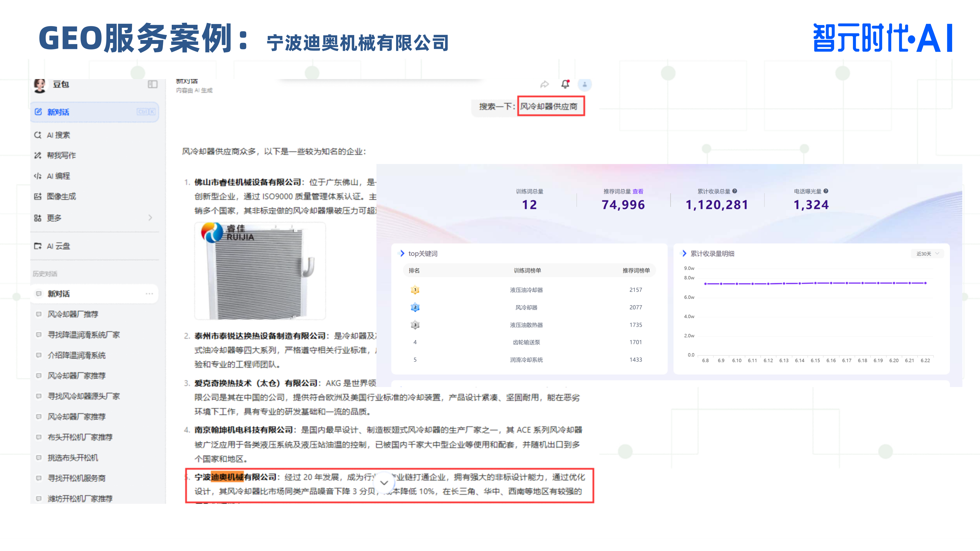The width and height of the screenshot is (980, 551).
Task: Open notifications bell icon
Action: (x=565, y=84)
